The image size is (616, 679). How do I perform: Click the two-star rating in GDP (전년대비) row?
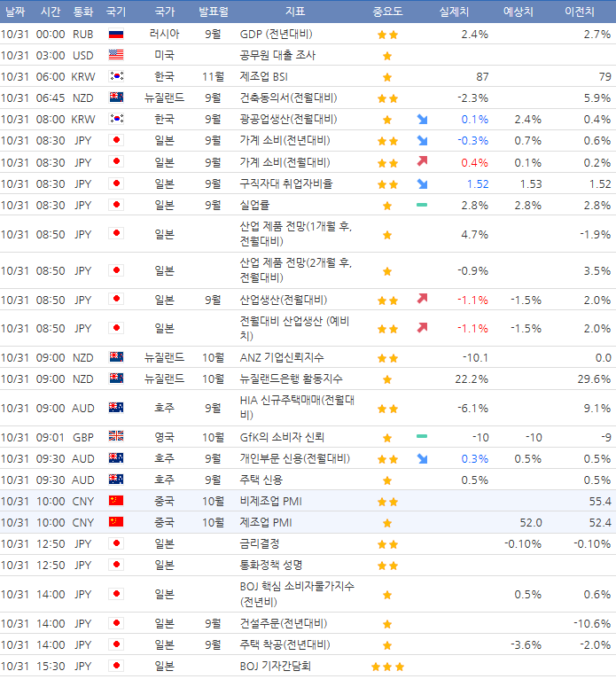click(388, 35)
